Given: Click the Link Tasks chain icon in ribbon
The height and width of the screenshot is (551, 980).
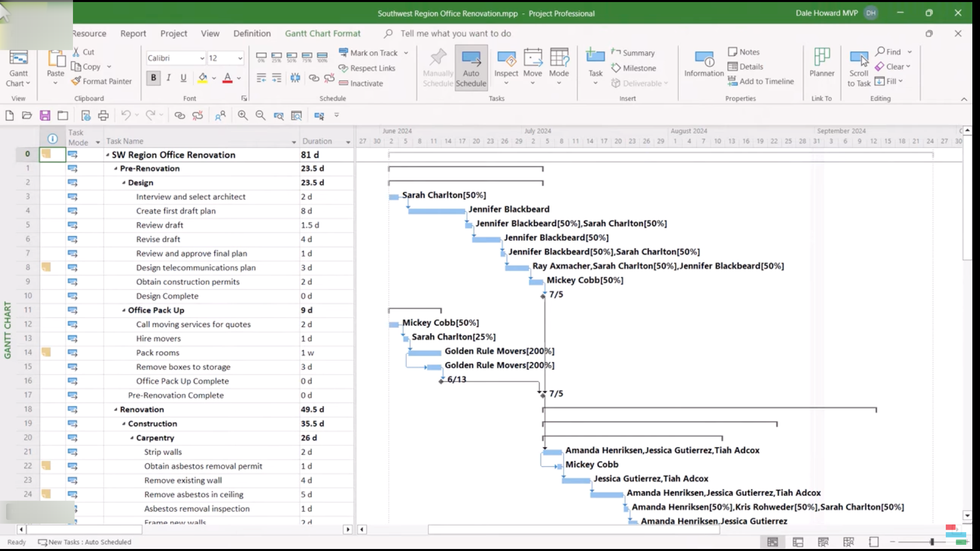Looking at the screenshot, I should pyautogui.click(x=314, y=78).
